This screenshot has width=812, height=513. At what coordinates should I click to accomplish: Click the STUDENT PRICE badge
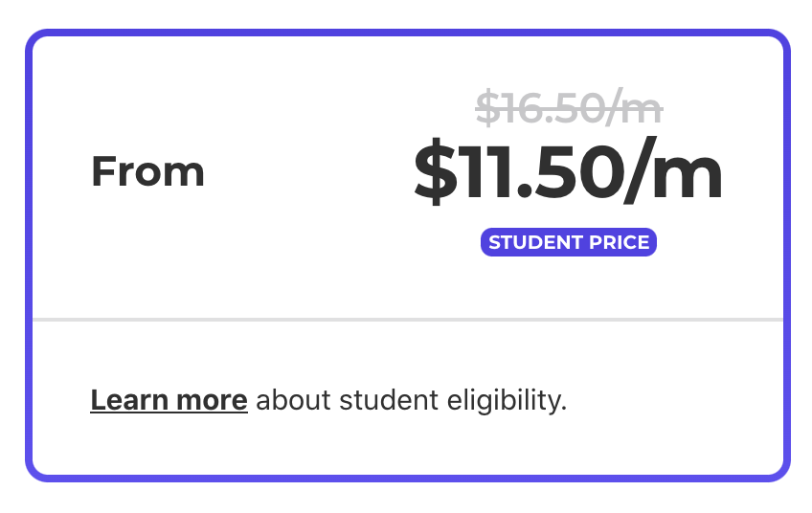tap(569, 242)
